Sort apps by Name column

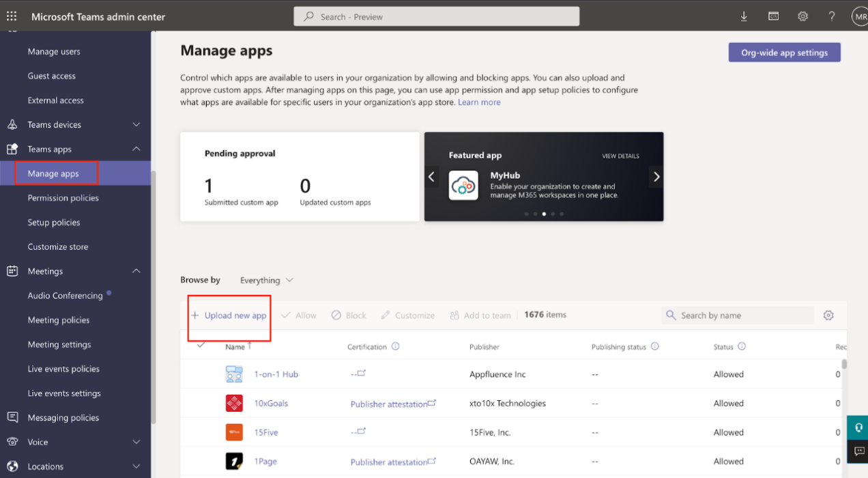point(239,347)
